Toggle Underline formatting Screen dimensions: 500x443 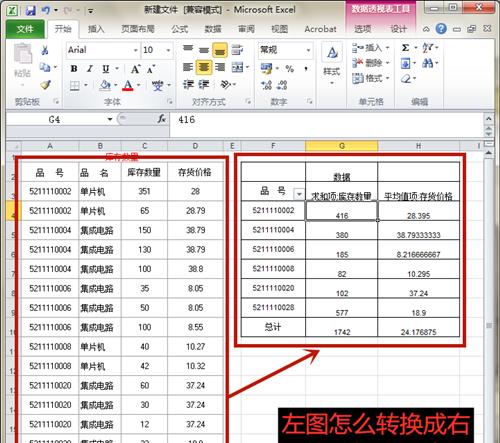106,69
